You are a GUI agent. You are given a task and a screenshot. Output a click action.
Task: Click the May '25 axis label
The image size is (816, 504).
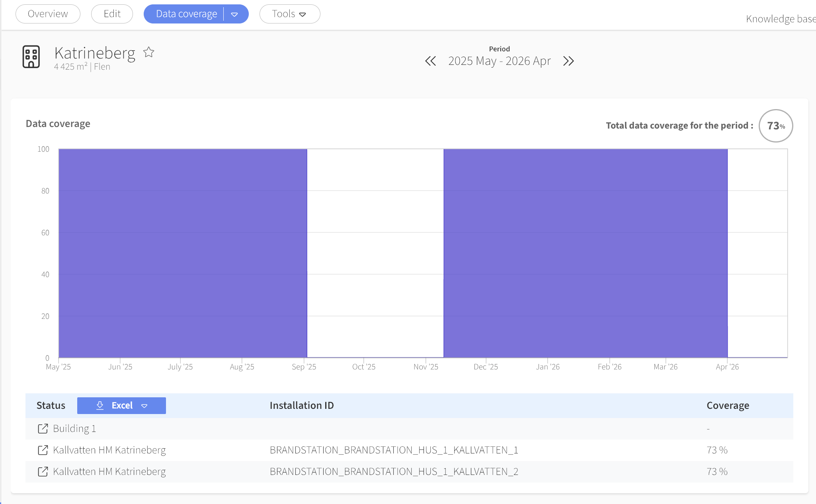(59, 367)
